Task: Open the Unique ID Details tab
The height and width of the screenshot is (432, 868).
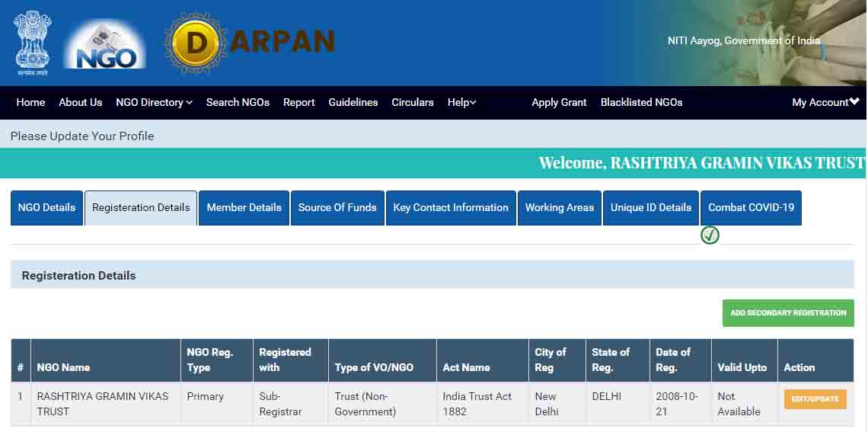Action: pyautogui.click(x=651, y=207)
